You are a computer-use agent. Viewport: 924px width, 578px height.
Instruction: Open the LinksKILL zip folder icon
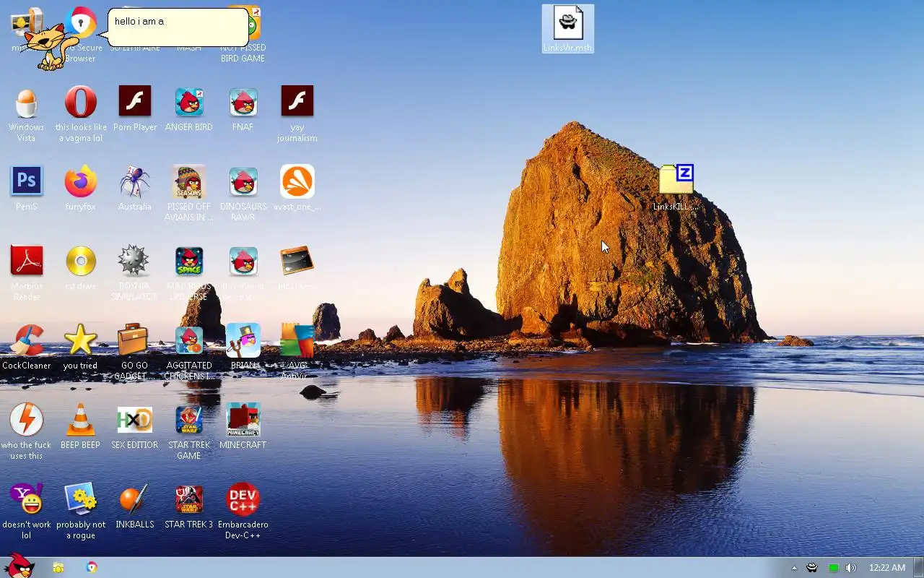tap(676, 181)
